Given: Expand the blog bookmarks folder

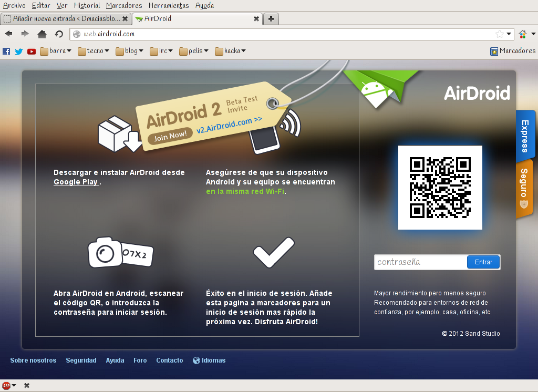Looking at the screenshot, I should [129, 51].
